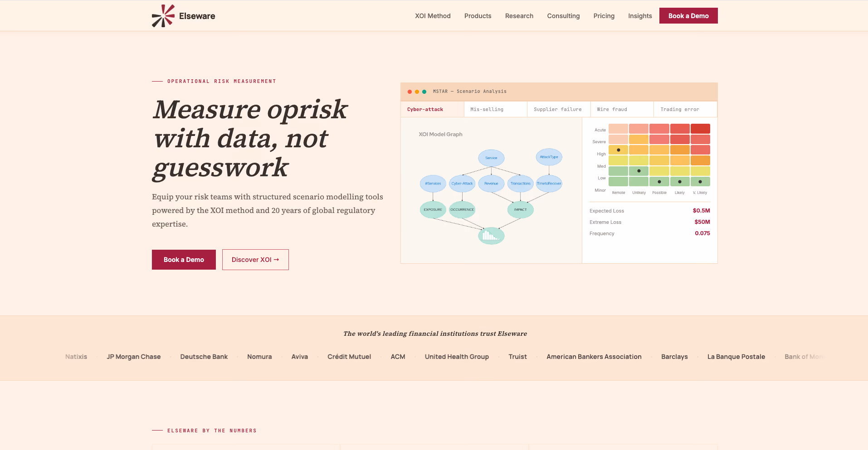
Task: Click JP Morgan Chase in client list
Action: [x=134, y=357]
